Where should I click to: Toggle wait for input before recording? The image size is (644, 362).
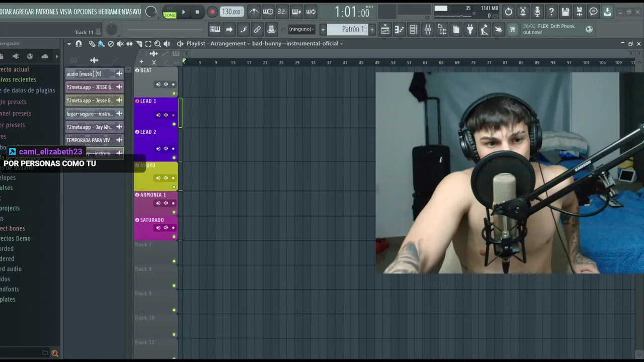[x=268, y=12]
